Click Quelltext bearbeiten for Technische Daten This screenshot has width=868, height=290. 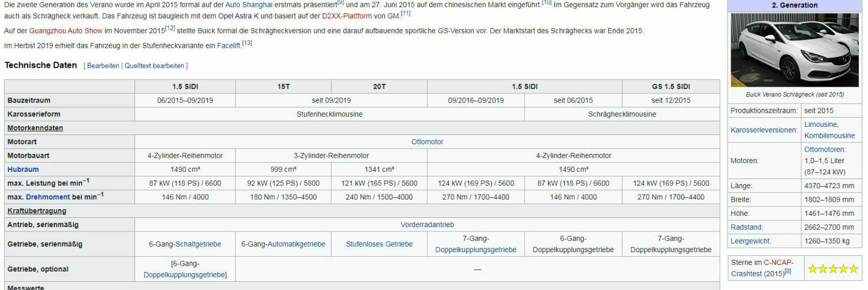(x=154, y=66)
